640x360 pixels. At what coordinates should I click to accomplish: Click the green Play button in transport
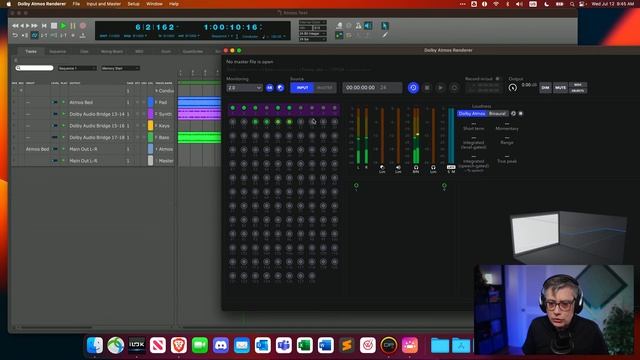[x=63, y=26]
